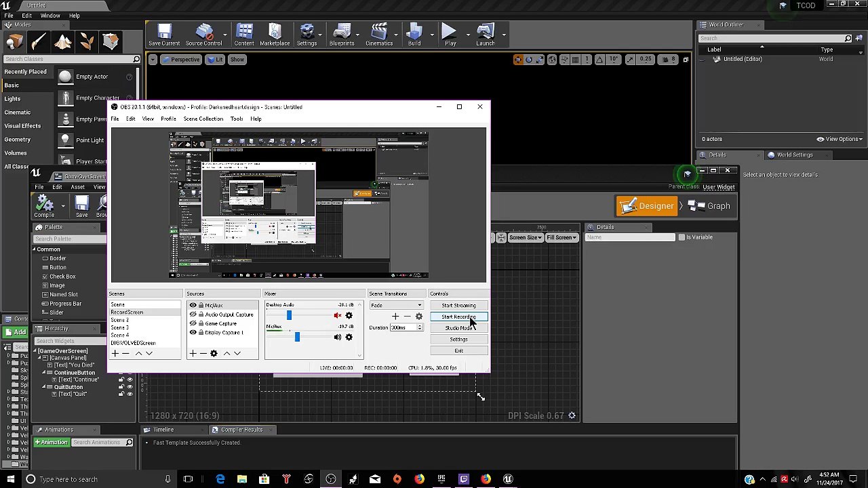Open the Lit view mode dropdown
This screenshot has height=488, width=868.
pyautogui.click(x=216, y=60)
